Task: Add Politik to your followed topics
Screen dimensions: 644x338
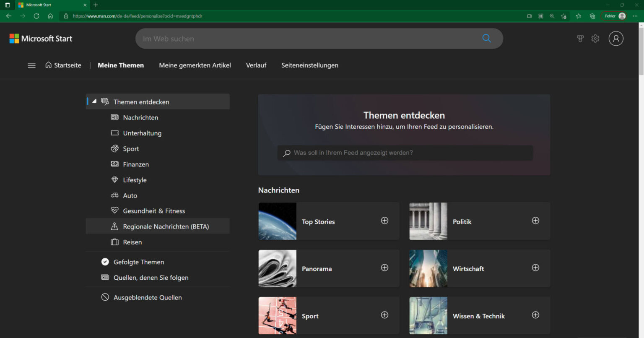Action: pos(535,221)
